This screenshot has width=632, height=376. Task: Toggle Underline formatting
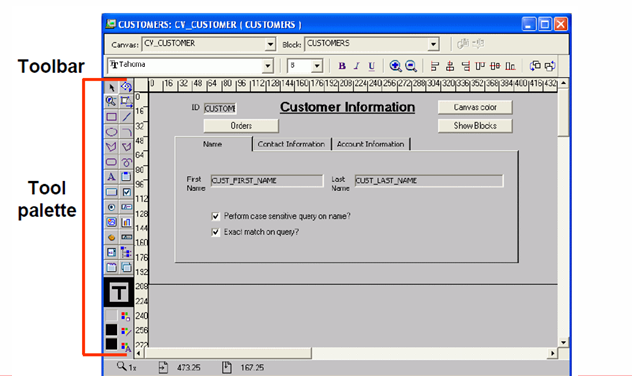(x=371, y=66)
